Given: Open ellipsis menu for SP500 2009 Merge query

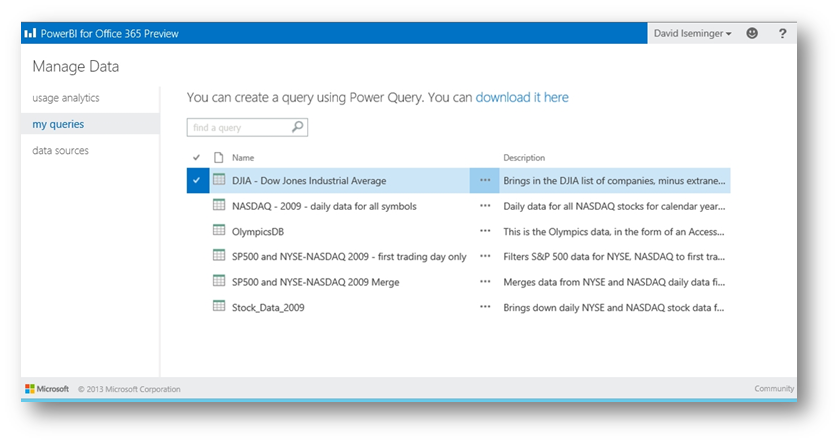Looking at the screenshot, I should [x=485, y=281].
